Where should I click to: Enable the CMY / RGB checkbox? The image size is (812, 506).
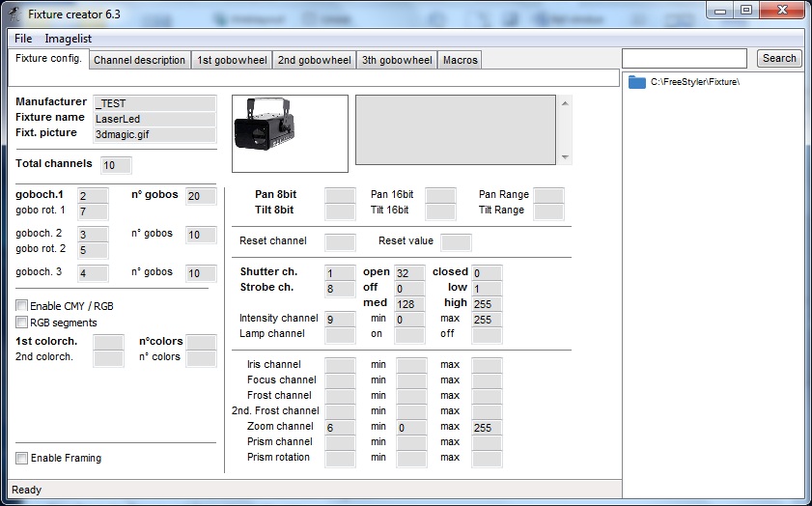click(22, 306)
